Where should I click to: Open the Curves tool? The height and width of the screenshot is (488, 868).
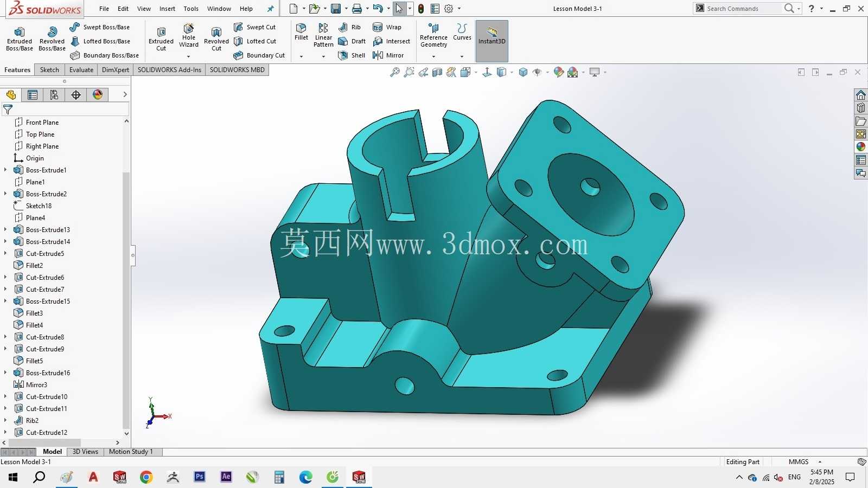pos(462,32)
